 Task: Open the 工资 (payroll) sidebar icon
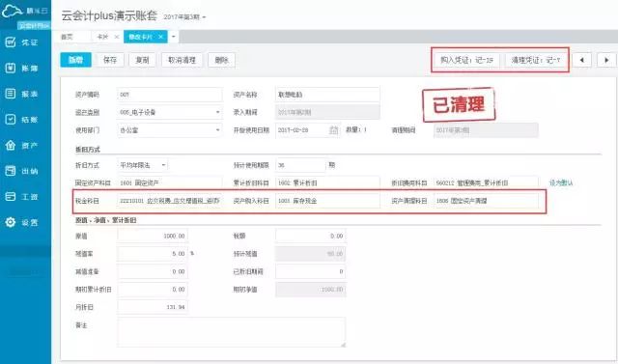(11, 197)
